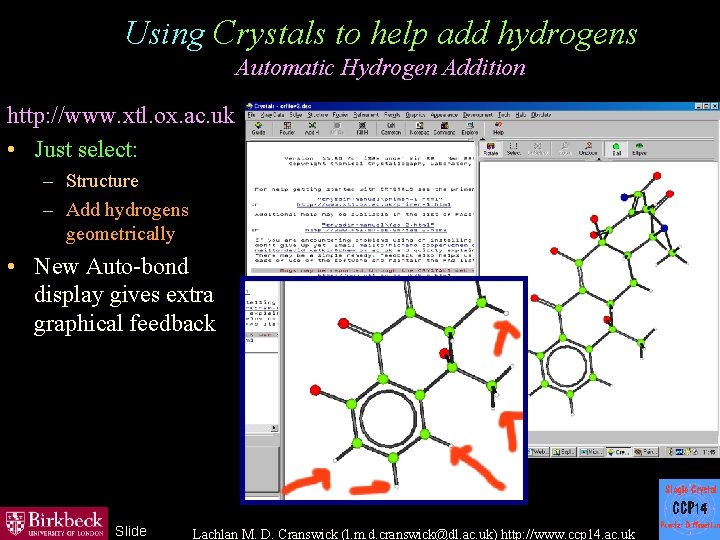The height and width of the screenshot is (540, 720).
Task: Click the 'Add hydrogens geometrically' bullet text
Action: coord(127,222)
